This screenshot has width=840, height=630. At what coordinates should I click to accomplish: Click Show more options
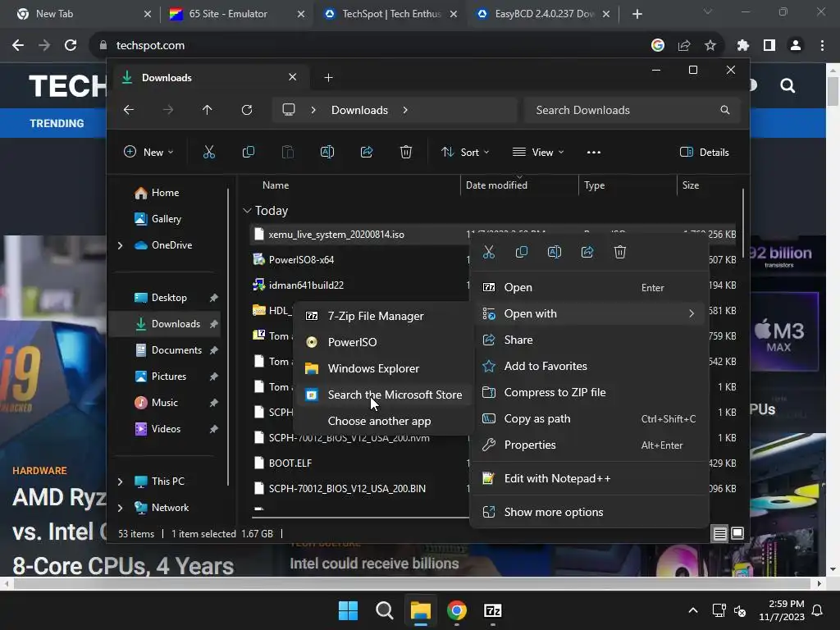coord(589,512)
